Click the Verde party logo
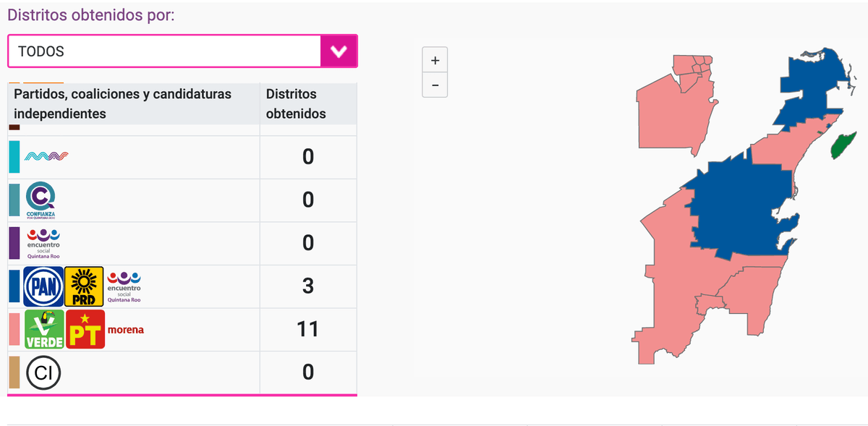 (x=43, y=330)
